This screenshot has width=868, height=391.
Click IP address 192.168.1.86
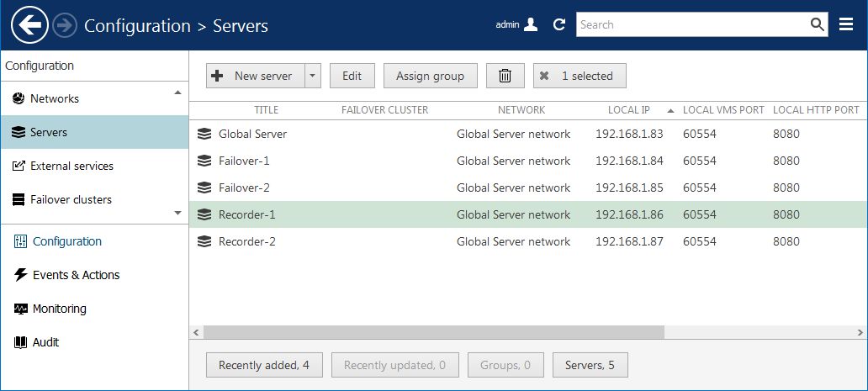click(629, 214)
